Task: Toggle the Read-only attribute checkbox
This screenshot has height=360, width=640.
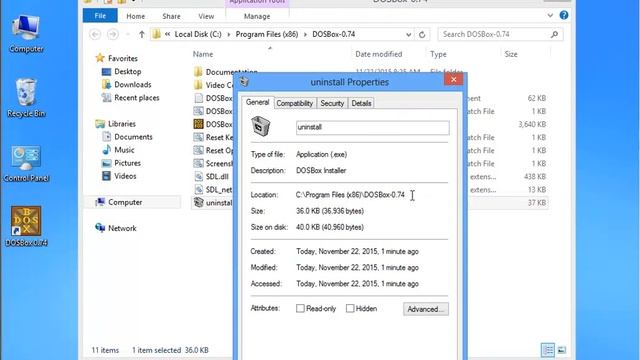Action: coord(300,309)
